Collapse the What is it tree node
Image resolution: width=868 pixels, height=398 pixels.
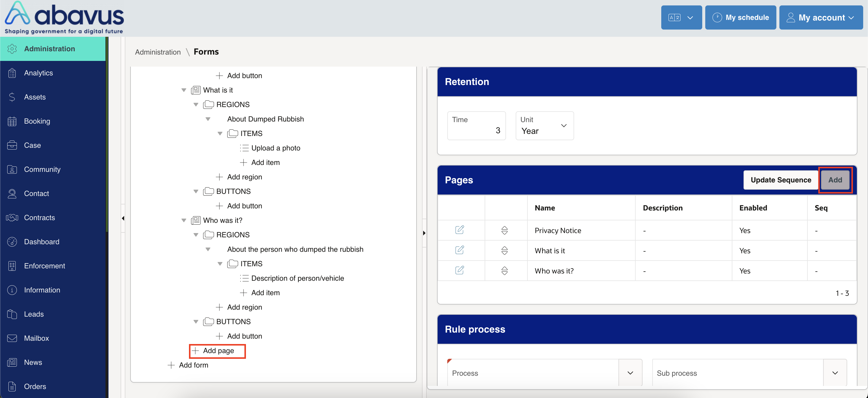pos(184,90)
